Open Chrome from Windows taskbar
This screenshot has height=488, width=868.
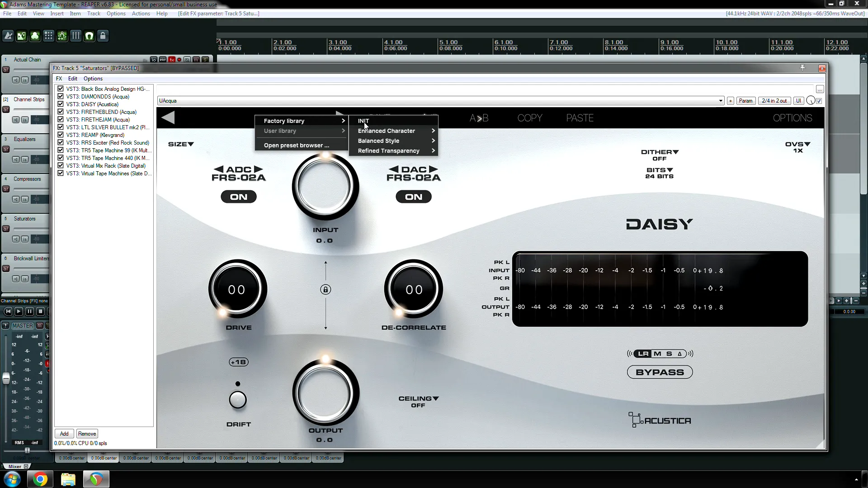[x=40, y=479]
